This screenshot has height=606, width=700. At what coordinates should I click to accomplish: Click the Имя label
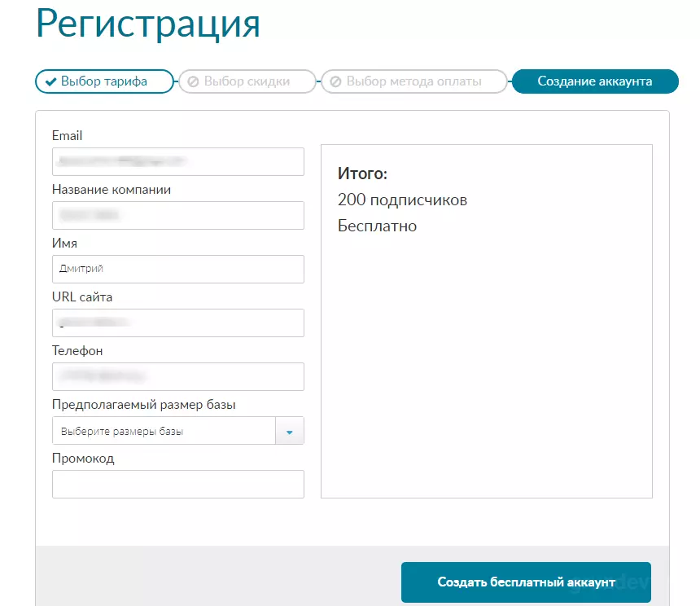[x=65, y=244]
